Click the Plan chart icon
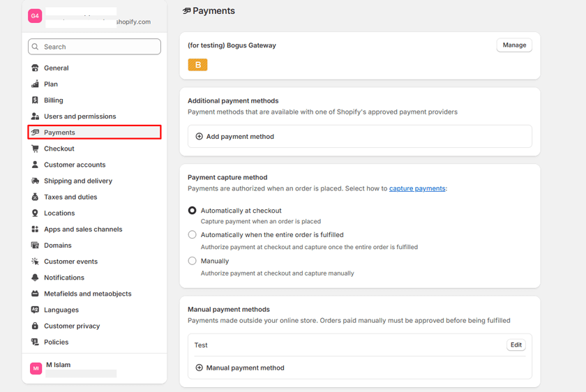Image resolution: width=586 pixels, height=392 pixels. point(35,84)
